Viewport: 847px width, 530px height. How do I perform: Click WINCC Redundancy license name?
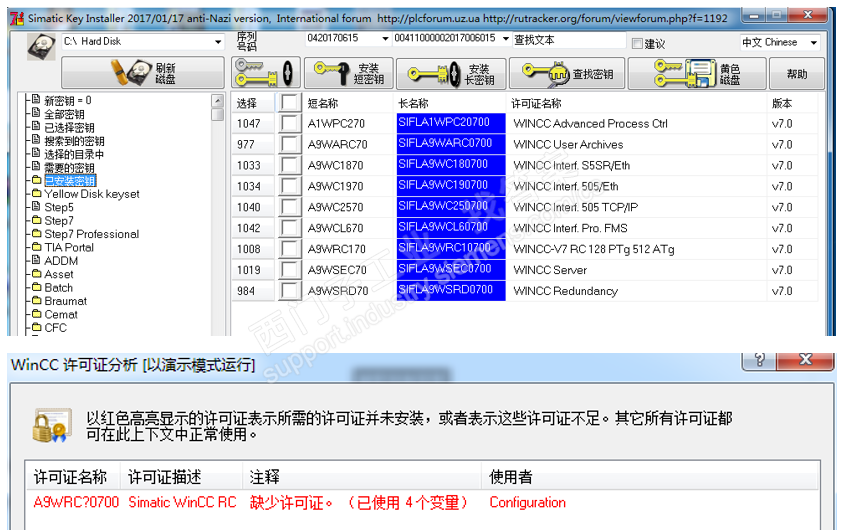coord(566,291)
